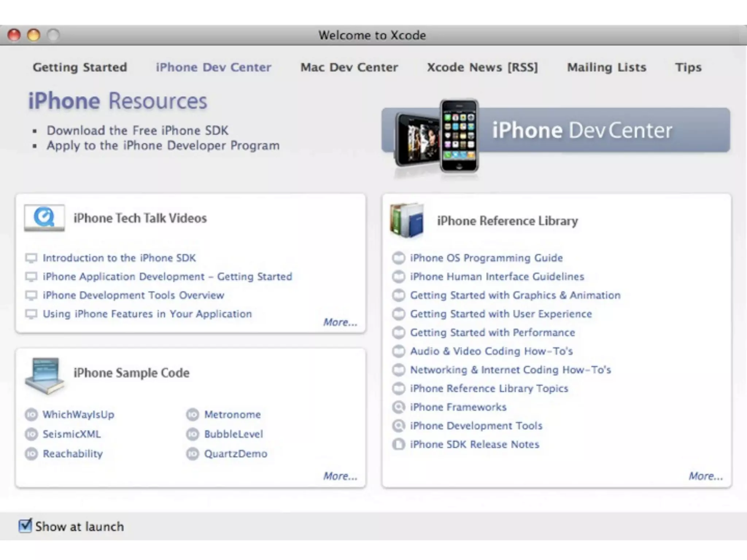The height and width of the screenshot is (560, 747).
Task: Click document icon beside iPhone OS Programming Guide
Action: [x=399, y=258]
